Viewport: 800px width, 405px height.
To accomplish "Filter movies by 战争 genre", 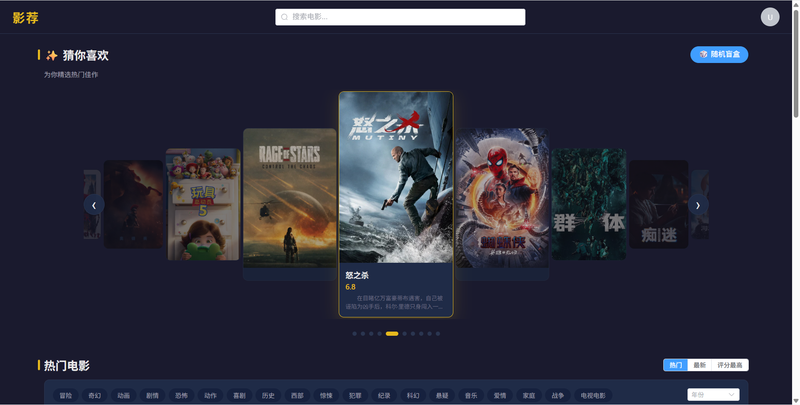I will click(x=558, y=395).
